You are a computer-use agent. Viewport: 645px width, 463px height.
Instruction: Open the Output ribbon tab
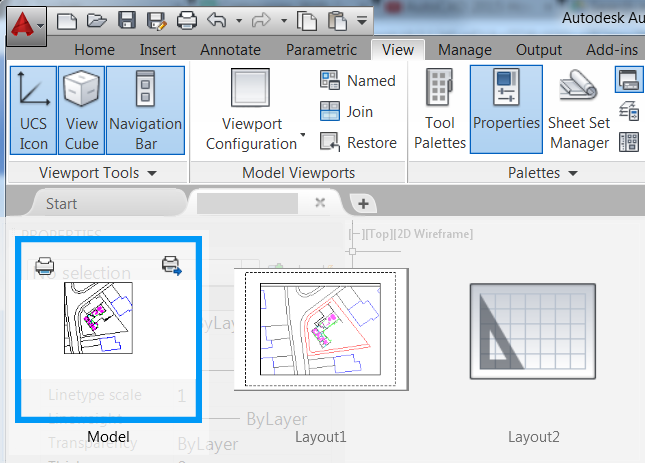tap(539, 50)
